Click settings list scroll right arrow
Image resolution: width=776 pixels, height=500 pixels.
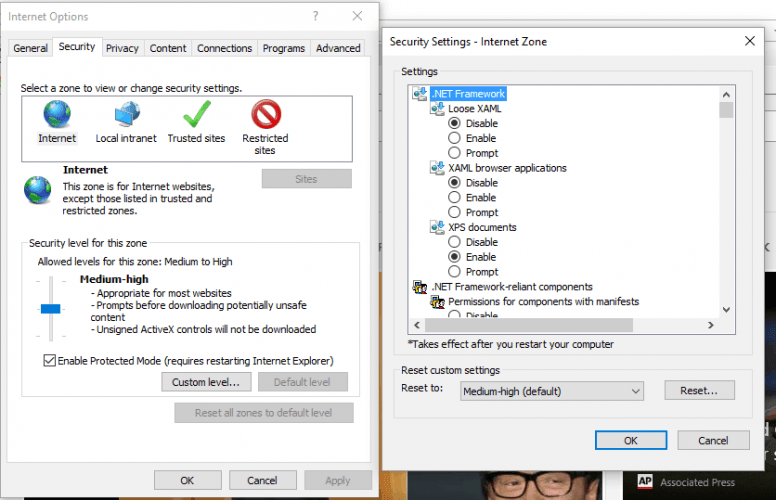(711, 325)
